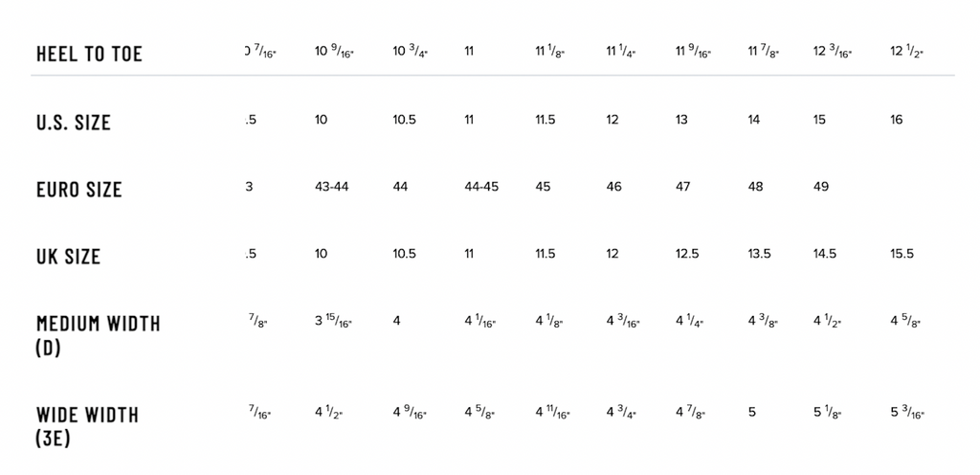Click the HEEL TO TOE row header
Screen dimensions: 980x475
point(89,54)
